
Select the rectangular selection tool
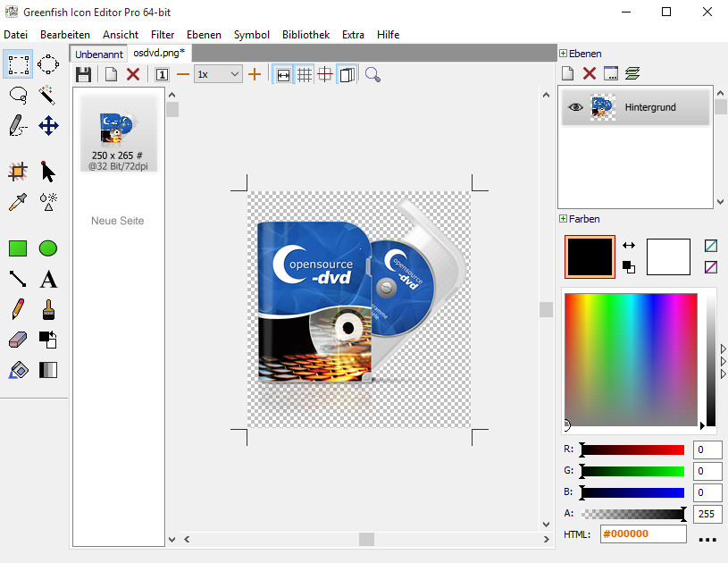pos(18,63)
